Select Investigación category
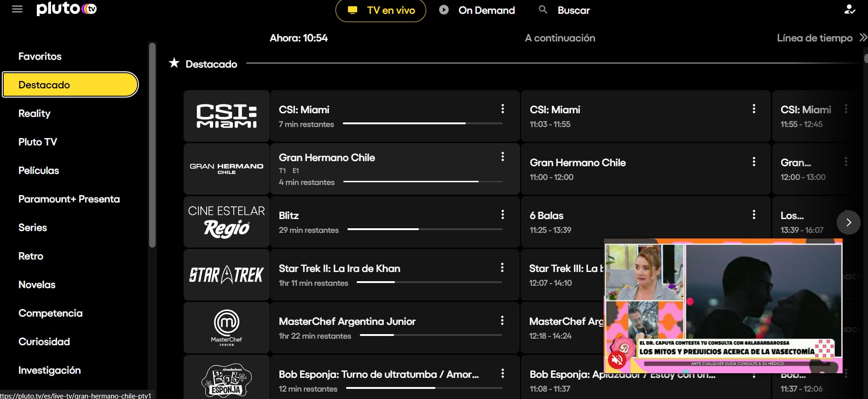 50,370
